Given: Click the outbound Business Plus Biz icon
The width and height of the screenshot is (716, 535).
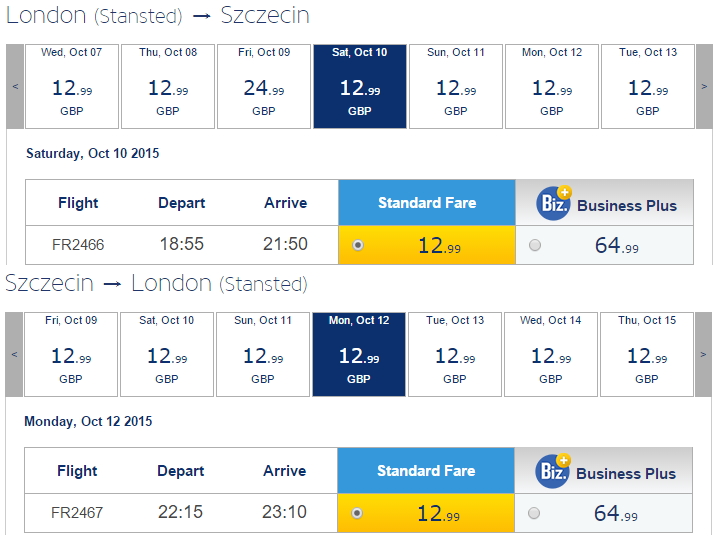Looking at the screenshot, I should point(553,203).
